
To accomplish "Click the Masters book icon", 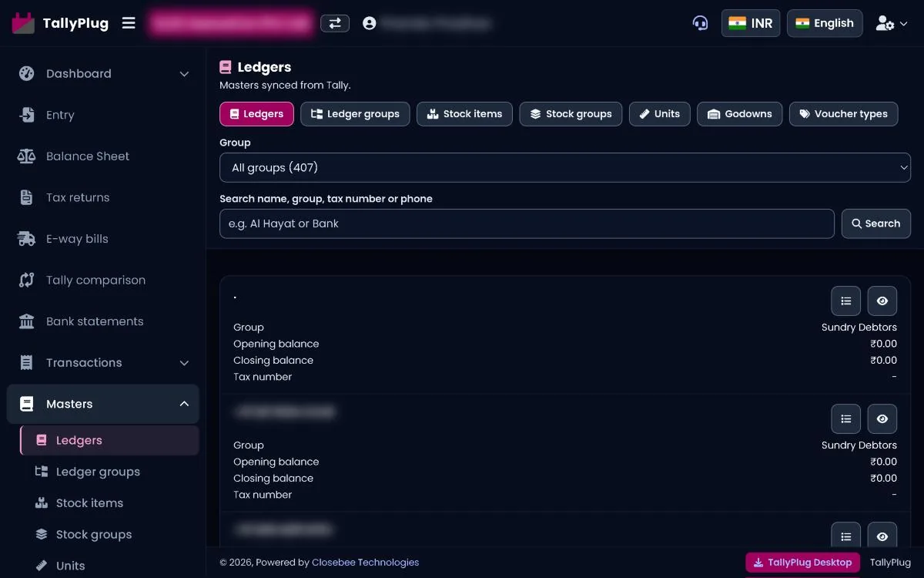I will pyautogui.click(x=27, y=404).
